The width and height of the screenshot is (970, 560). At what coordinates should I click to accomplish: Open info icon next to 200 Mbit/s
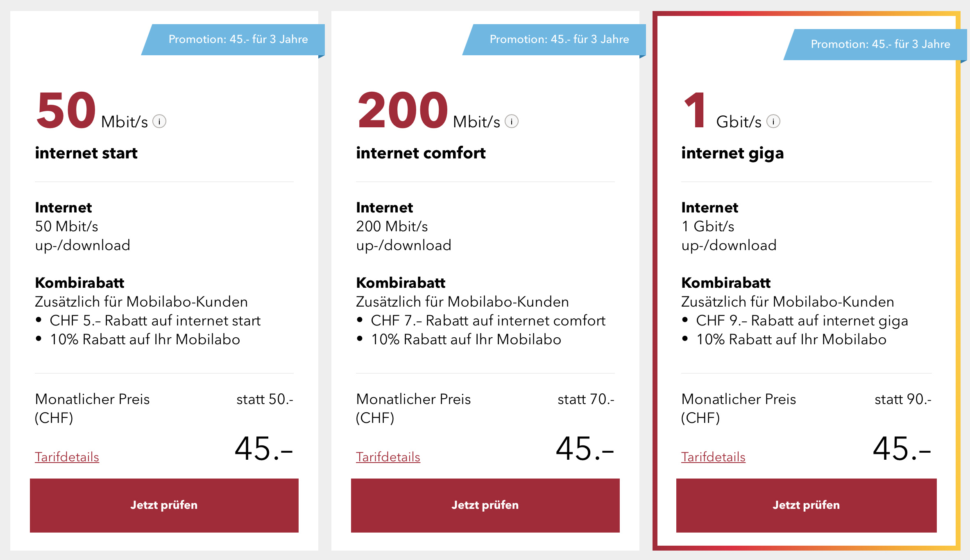coord(512,122)
